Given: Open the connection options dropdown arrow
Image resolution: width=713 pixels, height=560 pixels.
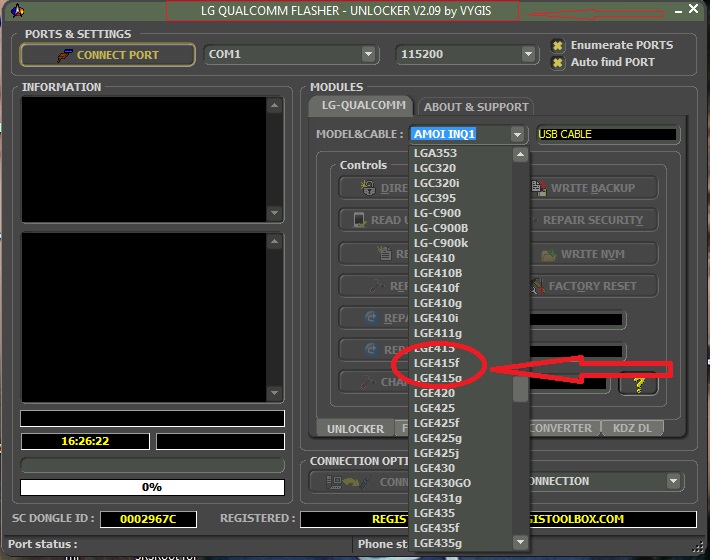Looking at the screenshot, I should pos(673,481).
